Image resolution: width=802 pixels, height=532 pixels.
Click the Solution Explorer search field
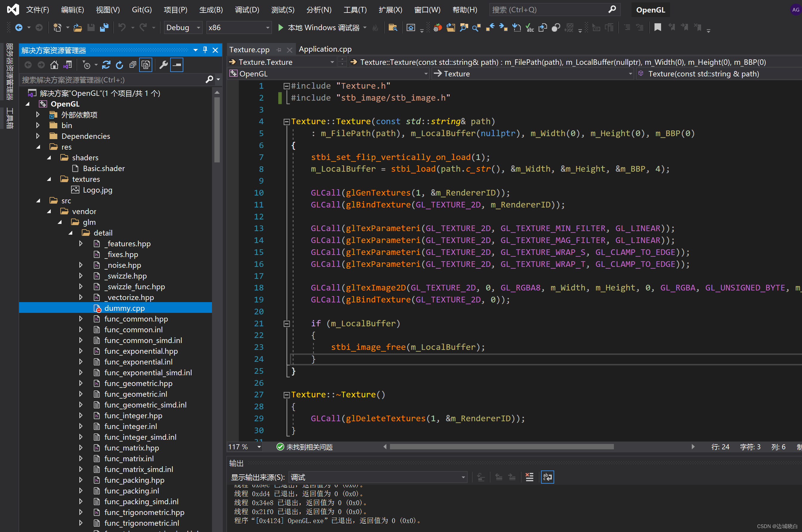pos(112,80)
